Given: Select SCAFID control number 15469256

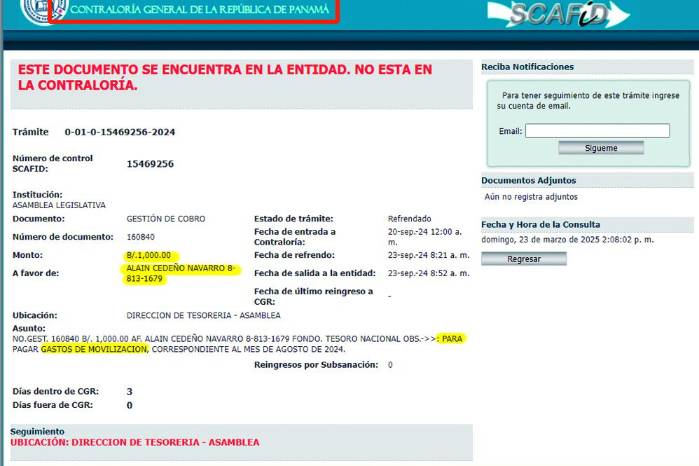Looking at the screenshot, I should [150, 164].
